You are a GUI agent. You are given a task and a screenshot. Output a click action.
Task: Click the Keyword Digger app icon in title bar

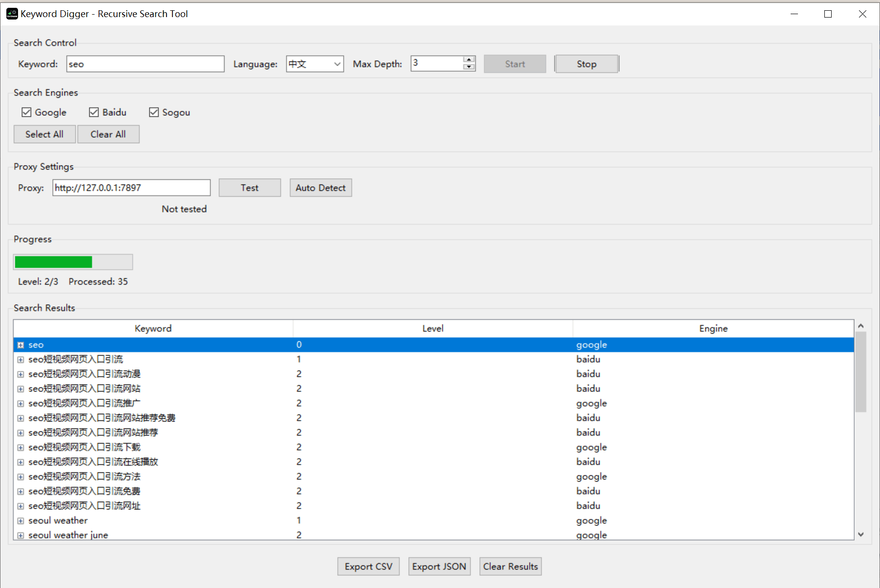(x=12, y=14)
